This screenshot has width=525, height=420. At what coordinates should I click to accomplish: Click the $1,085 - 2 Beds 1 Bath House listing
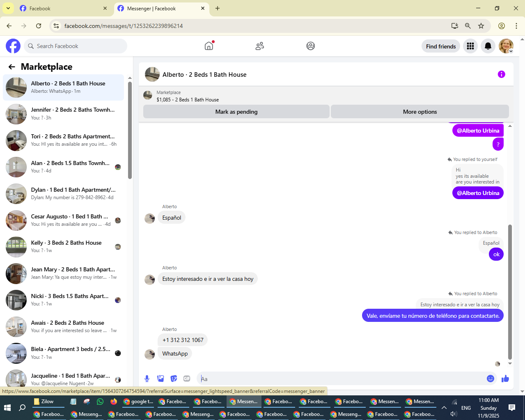coord(188,100)
